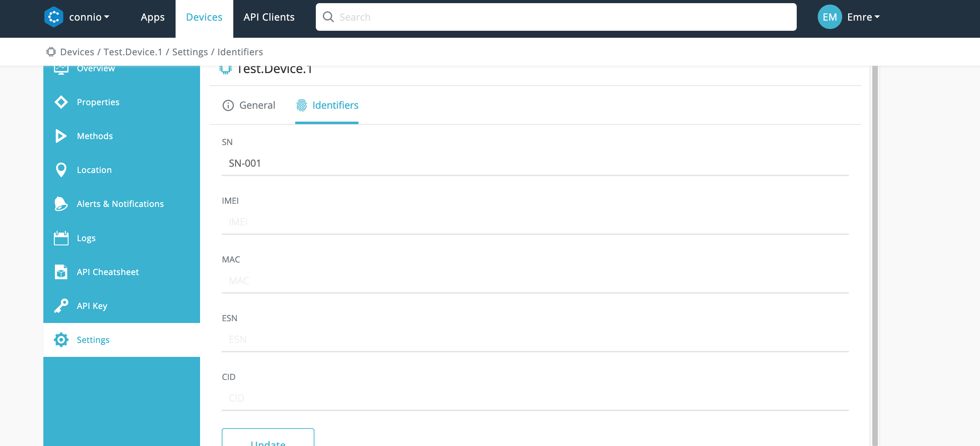This screenshot has width=980, height=446.
Task: Switch to the General tab
Action: click(249, 105)
